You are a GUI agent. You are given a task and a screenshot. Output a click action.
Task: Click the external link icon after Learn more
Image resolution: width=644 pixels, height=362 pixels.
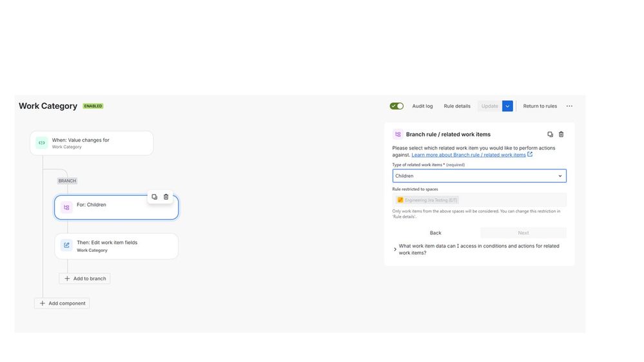(x=530, y=155)
